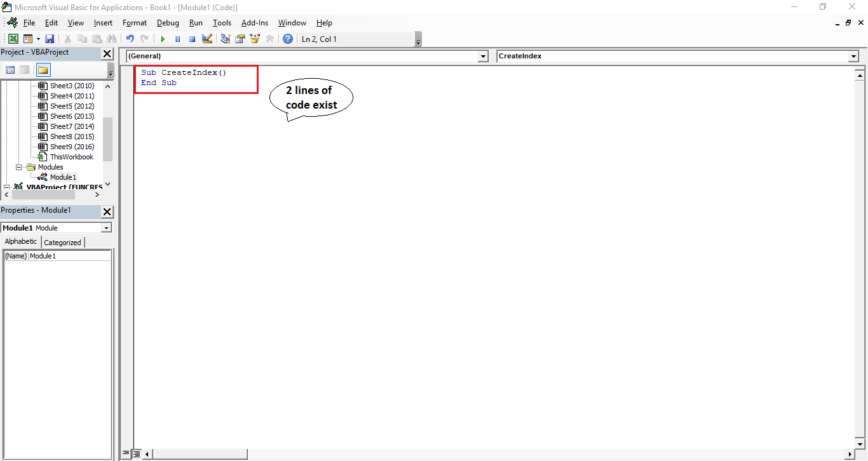The image size is (868, 461).
Task: Click the 'Sub CreateIndex()' code line
Action: click(x=184, y=72)
